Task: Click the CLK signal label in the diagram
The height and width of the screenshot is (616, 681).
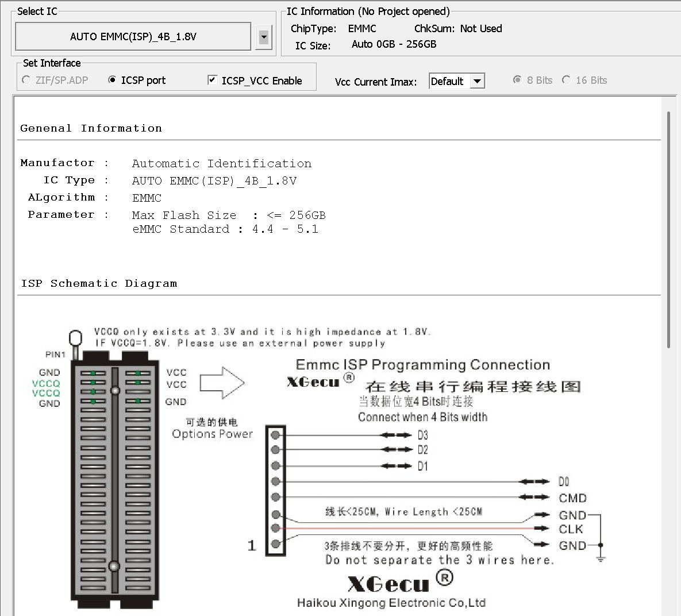Action: point(571,529)
